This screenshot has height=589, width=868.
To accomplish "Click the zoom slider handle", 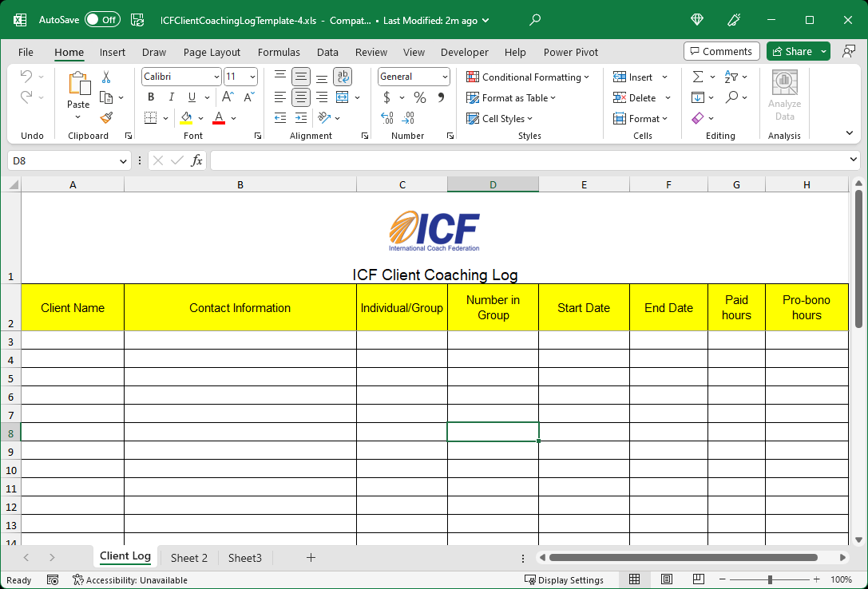I will (x=770, y=579).
